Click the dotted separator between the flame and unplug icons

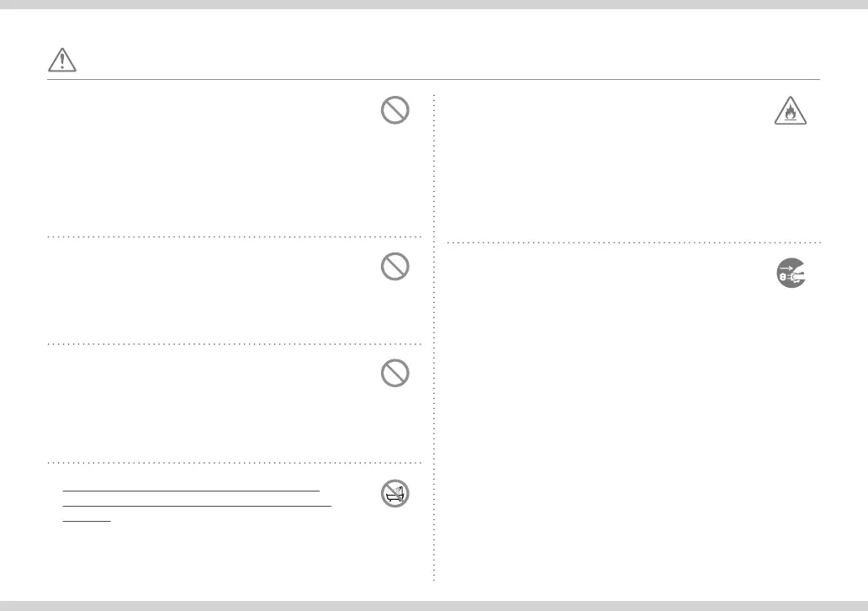634,242
